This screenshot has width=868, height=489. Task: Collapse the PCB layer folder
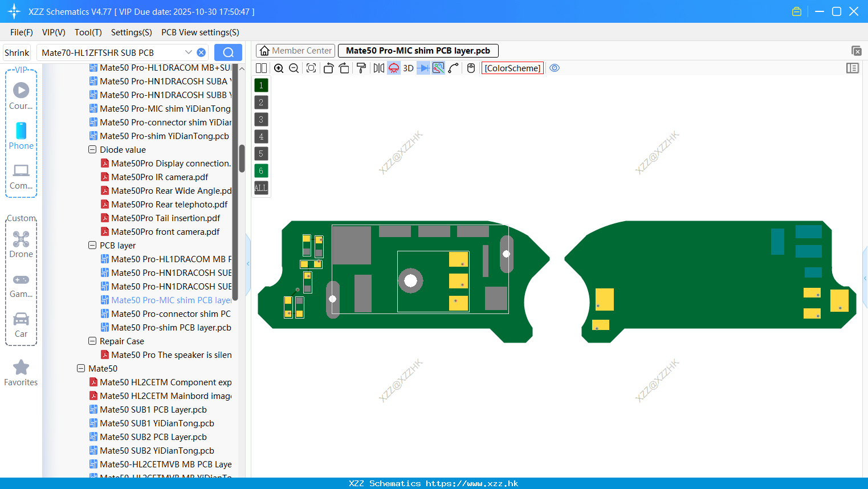click(92, 246)
